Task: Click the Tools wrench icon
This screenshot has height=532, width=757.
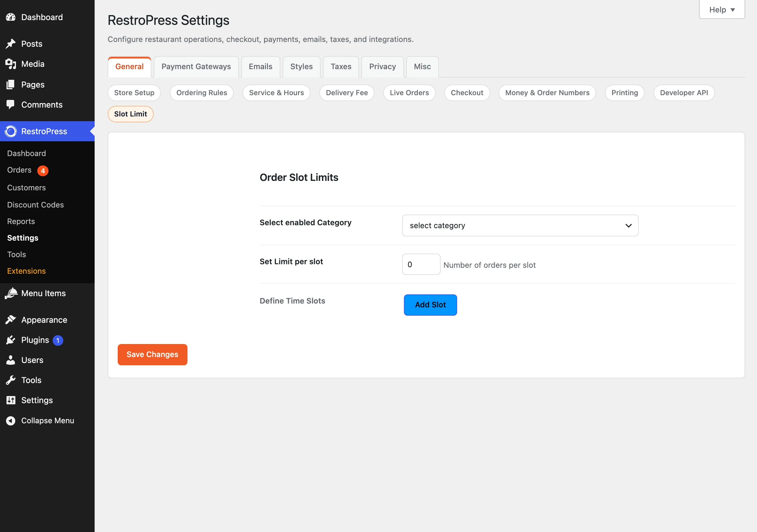Action: [11, 380]
